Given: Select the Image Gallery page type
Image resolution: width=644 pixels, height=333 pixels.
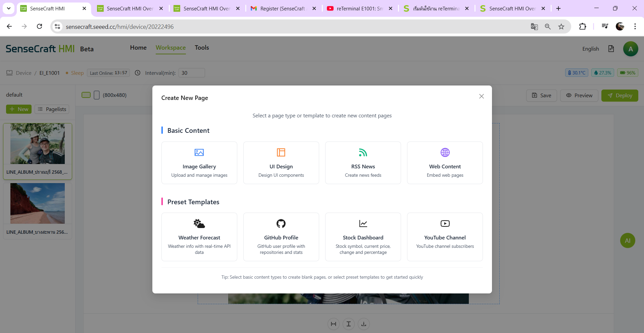Looking at the screenshot, I should click(199, 163).
